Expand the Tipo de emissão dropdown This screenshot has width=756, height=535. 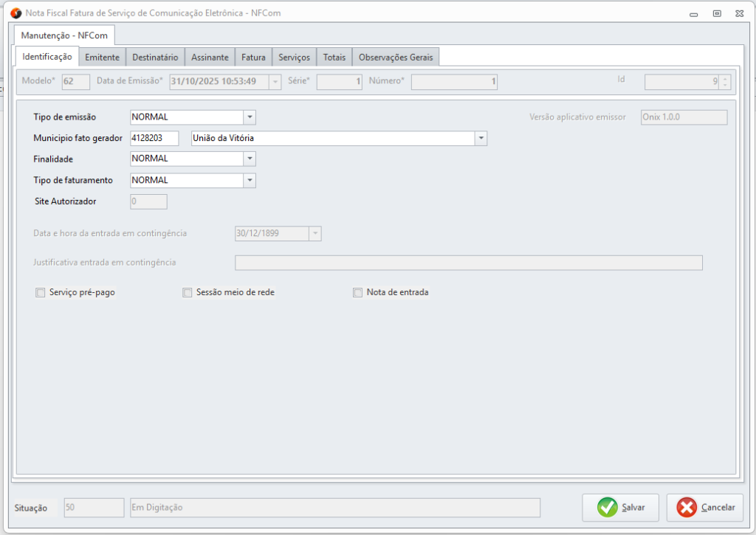[250, 117]
